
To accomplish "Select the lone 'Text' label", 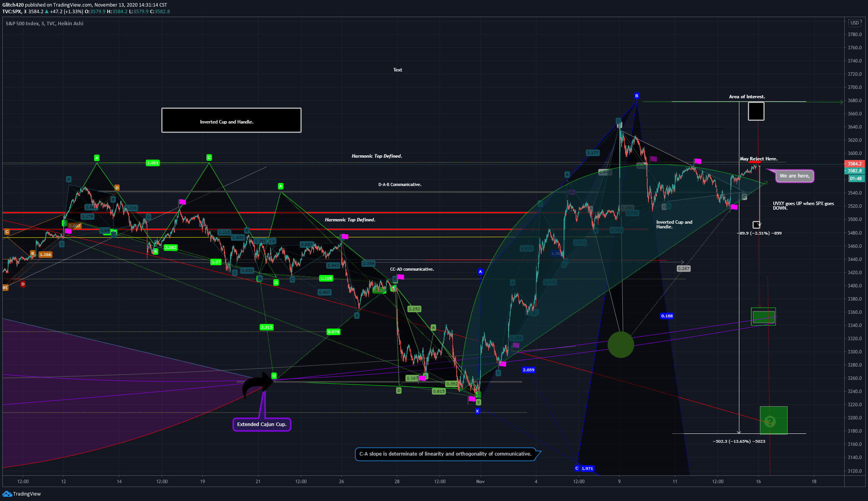I will tap(397, 70).
